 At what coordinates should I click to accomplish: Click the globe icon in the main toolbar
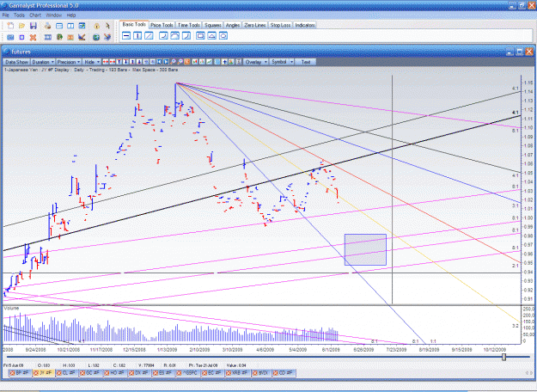(x=96, y=37)
